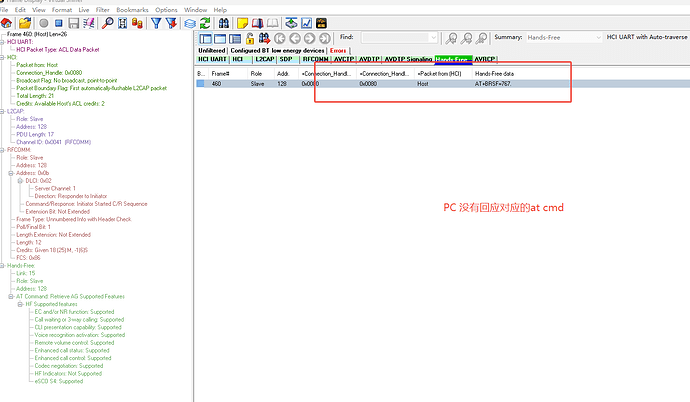The height and width of the screenshot is (402, 690).
Task: Click the black chip toolbar icon
Action: (x=321, y=23)
